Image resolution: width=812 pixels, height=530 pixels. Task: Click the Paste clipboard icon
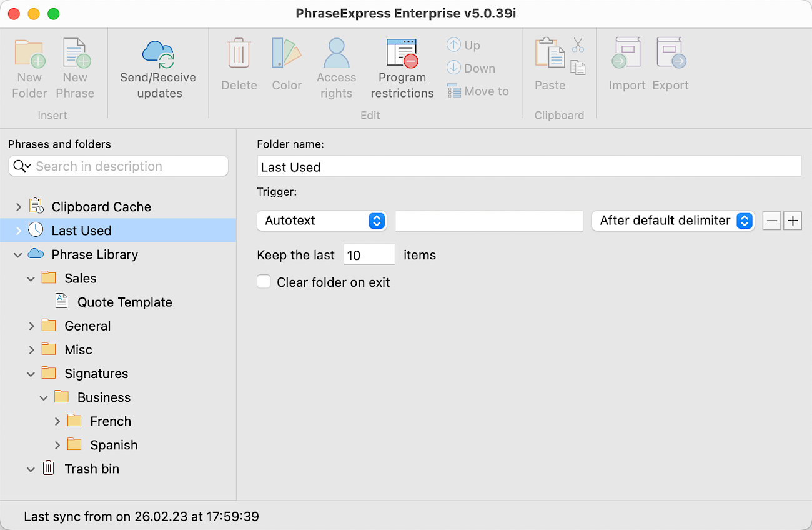pyautogui.click(x=550, y=52)
